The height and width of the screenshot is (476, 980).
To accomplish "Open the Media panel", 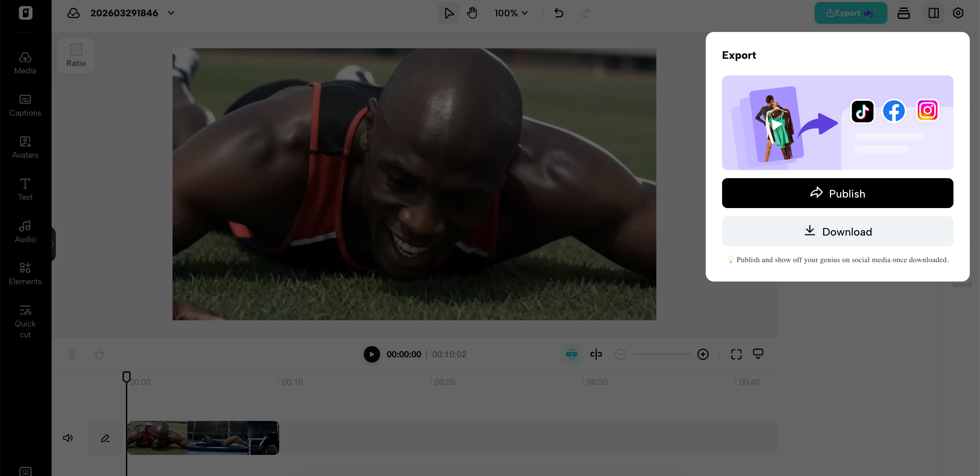I will click(x=25, y=63).
